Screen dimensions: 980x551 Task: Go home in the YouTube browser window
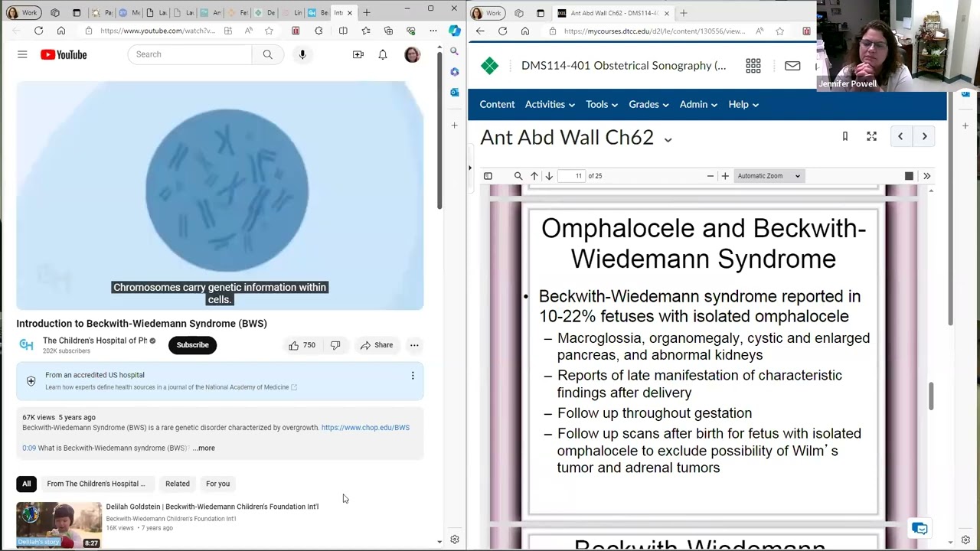tap(61, 31)
